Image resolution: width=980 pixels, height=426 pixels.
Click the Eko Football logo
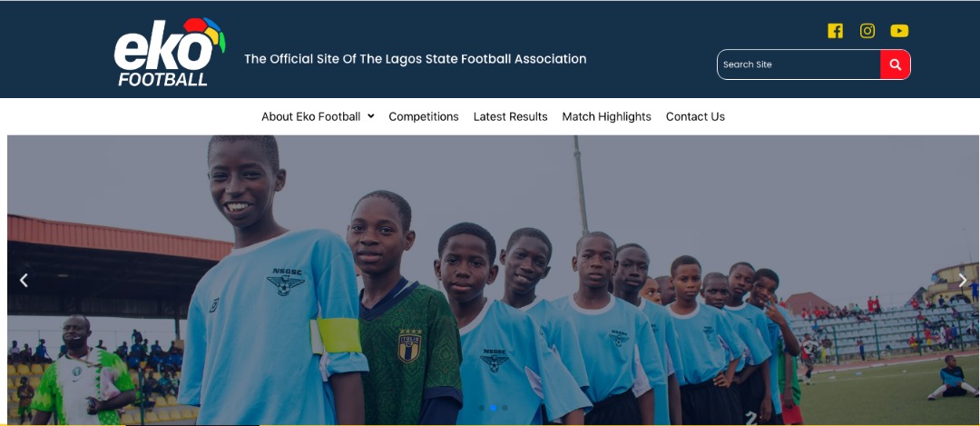tap(170, 52)
